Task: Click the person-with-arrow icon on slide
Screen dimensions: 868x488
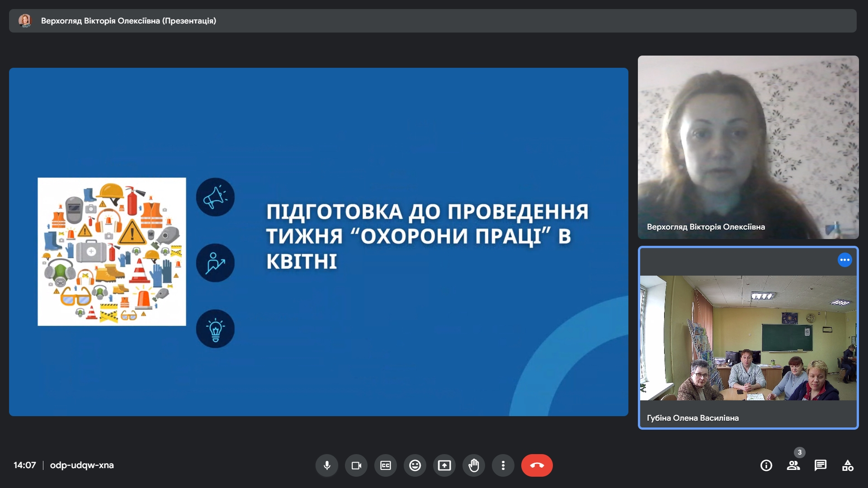Action: click(x=215, y=263)
